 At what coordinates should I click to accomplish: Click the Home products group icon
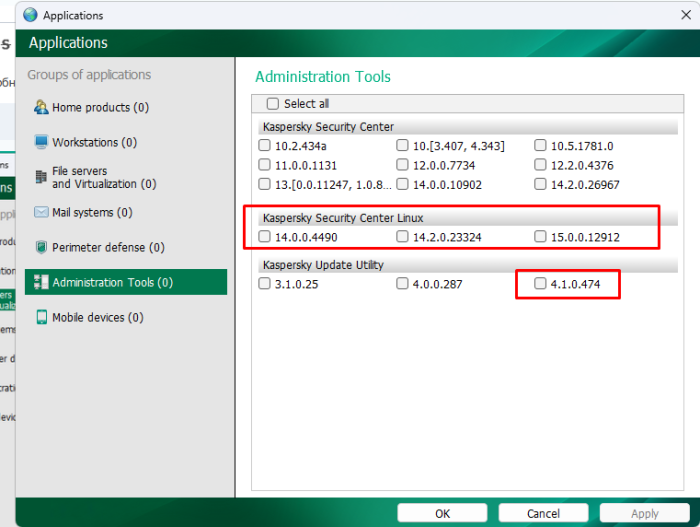pyautogui.click(x=41, y=107)
